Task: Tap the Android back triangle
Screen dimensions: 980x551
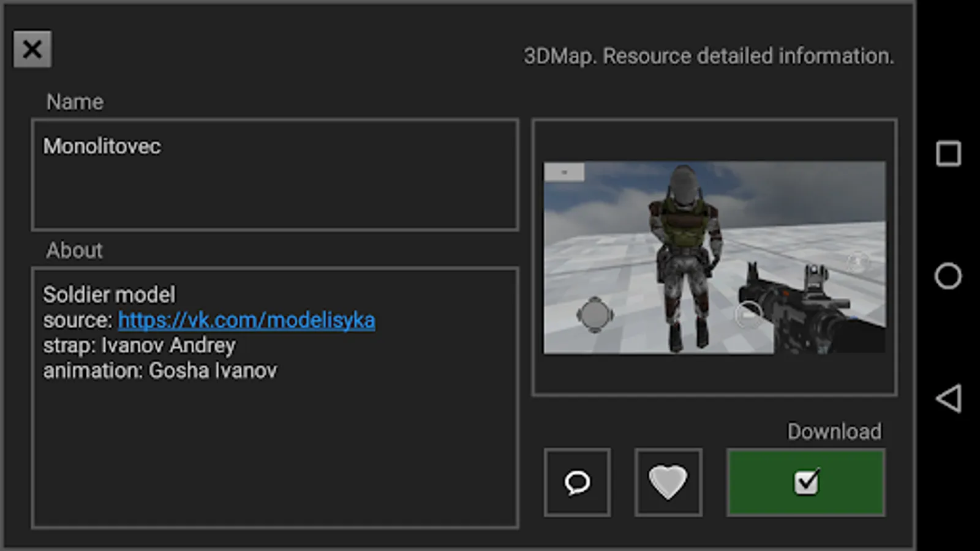Action: point(948,399)
